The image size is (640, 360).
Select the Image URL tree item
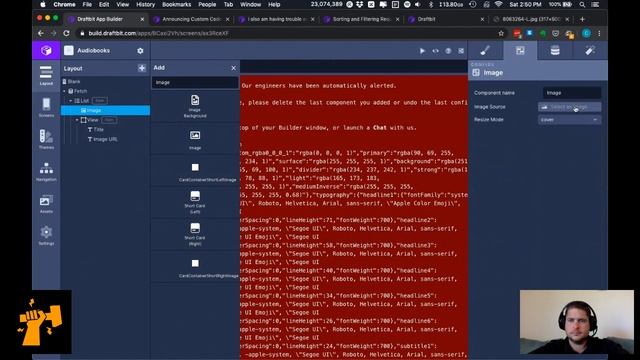pos(105,139)
